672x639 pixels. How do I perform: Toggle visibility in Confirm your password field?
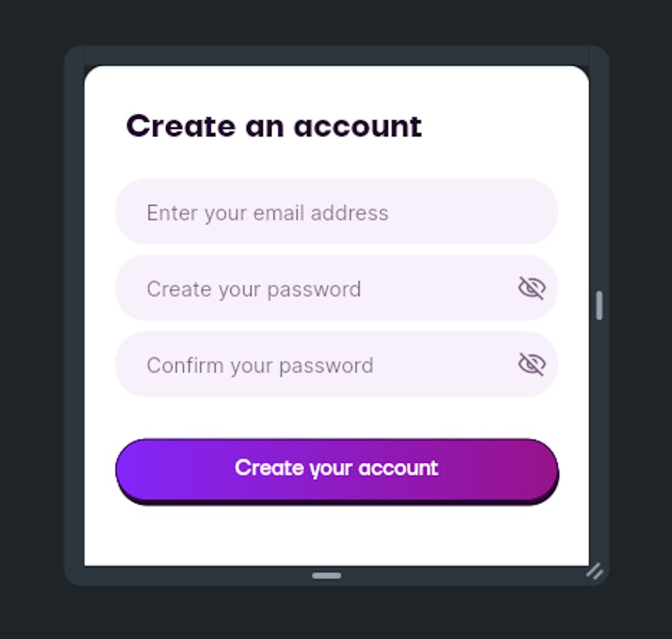[x=532, y=364]
